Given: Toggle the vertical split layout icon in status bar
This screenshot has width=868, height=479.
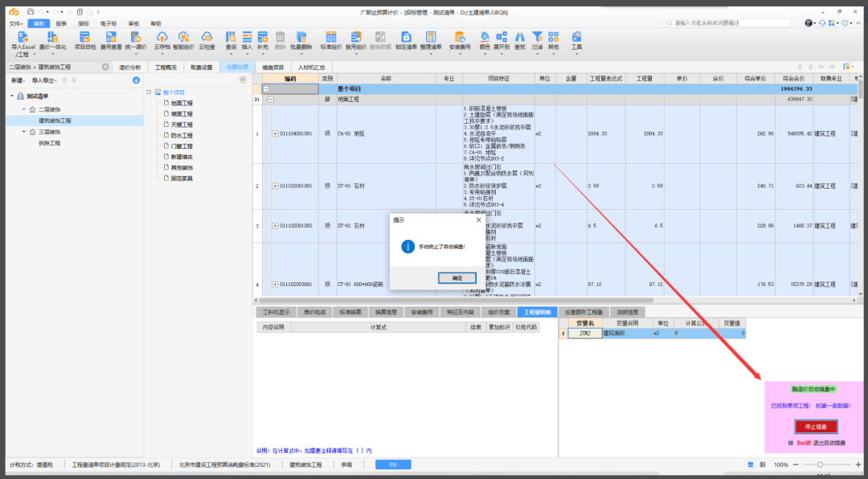Looking at the screenshot, I should click(762, 465).
